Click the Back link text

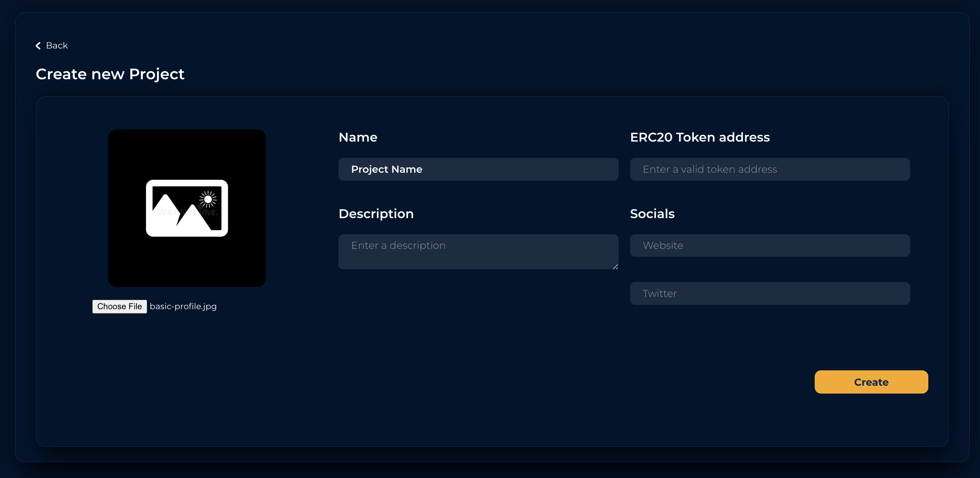pos(57,46)
